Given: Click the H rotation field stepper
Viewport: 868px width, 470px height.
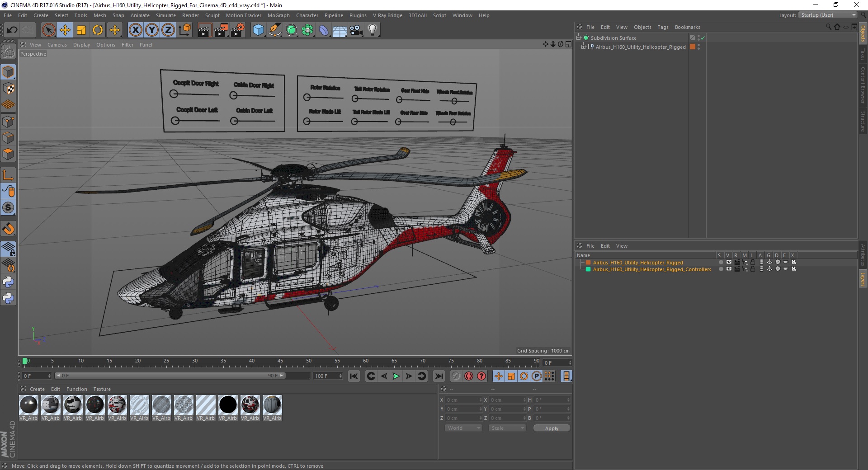Looking at the screenshot, I should pos(568,400).
